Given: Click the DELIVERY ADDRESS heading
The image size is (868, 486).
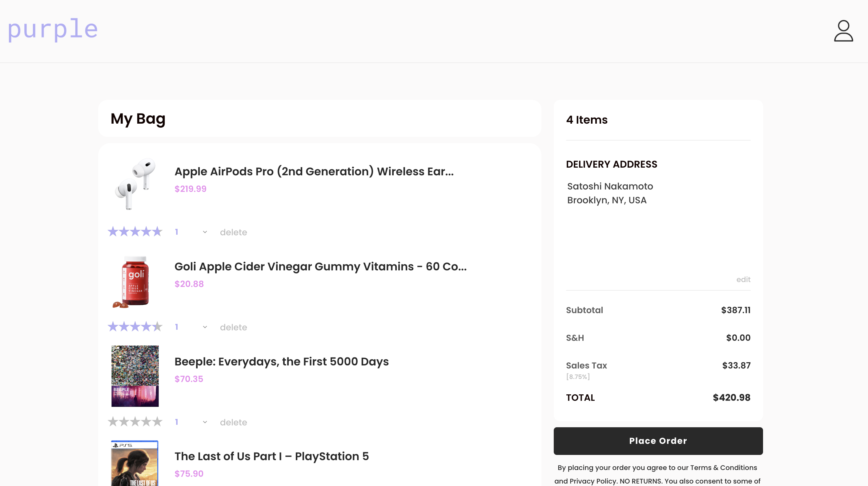Looking at the screenshot, I should pos(612,164).
